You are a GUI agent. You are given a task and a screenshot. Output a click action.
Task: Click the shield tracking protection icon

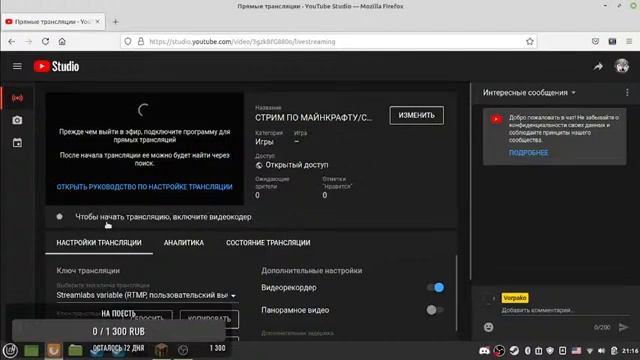coord(128,42)
